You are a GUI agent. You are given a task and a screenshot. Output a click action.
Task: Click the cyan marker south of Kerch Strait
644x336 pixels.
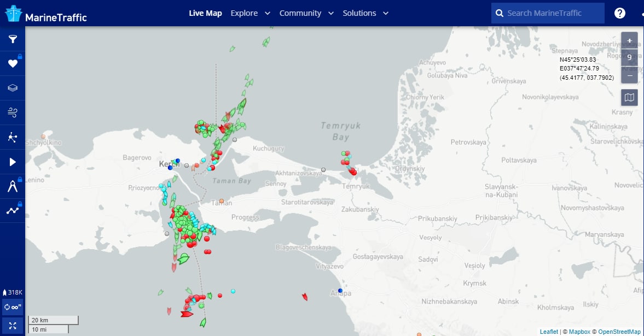pos(233,291)
